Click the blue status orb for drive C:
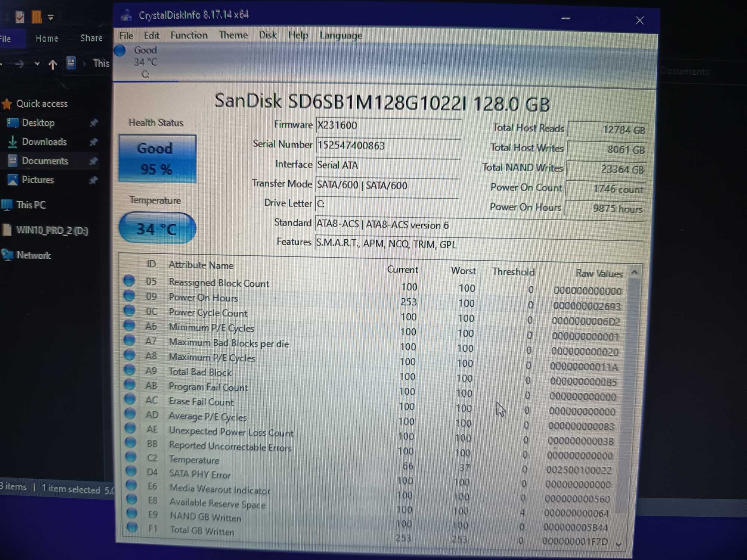 click(x=120, y=50)
